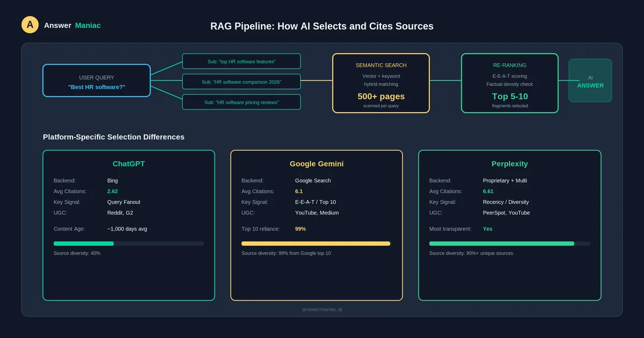Image resolution: width=644 pixels, height=338 pixels.
Task: Click Gemini avg citations '6.1'
Action: (299, 192)
